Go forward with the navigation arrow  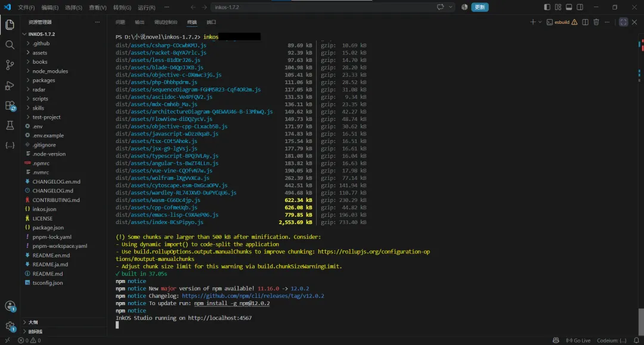204,7
